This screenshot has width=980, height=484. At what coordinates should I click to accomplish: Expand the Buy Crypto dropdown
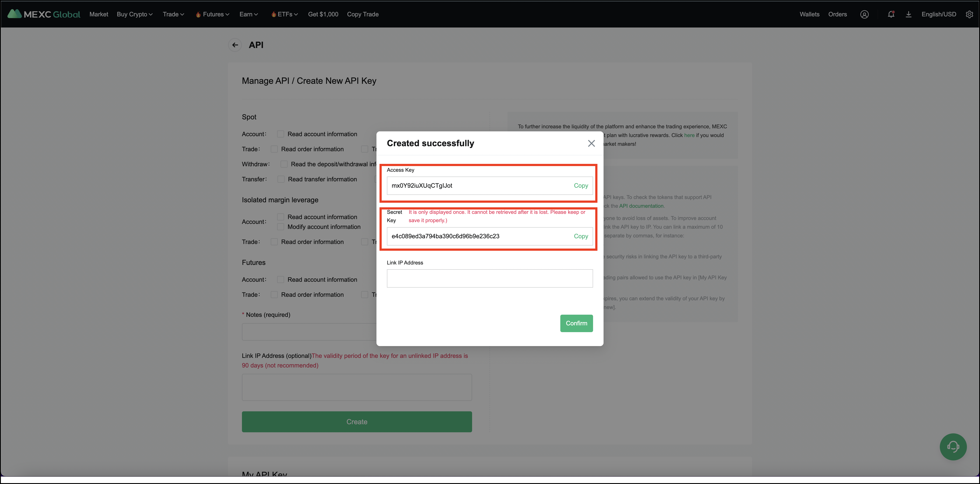tap(134, 14)
